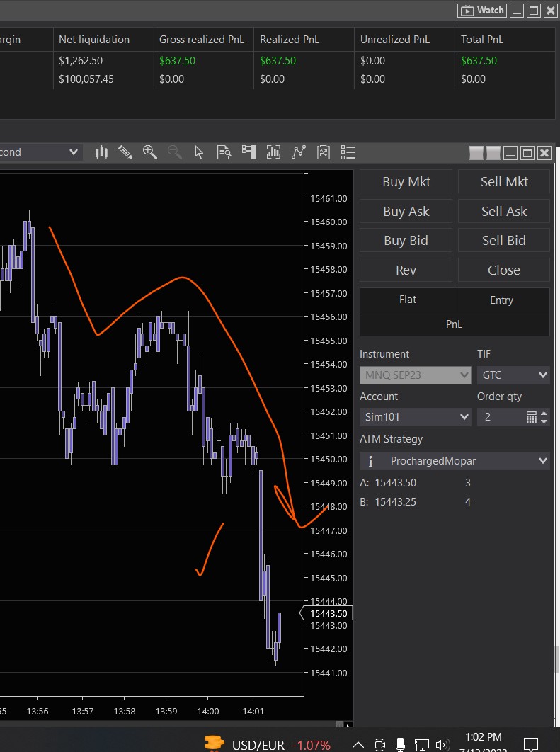Click the Sell Bid button

(x=504, y=241)
